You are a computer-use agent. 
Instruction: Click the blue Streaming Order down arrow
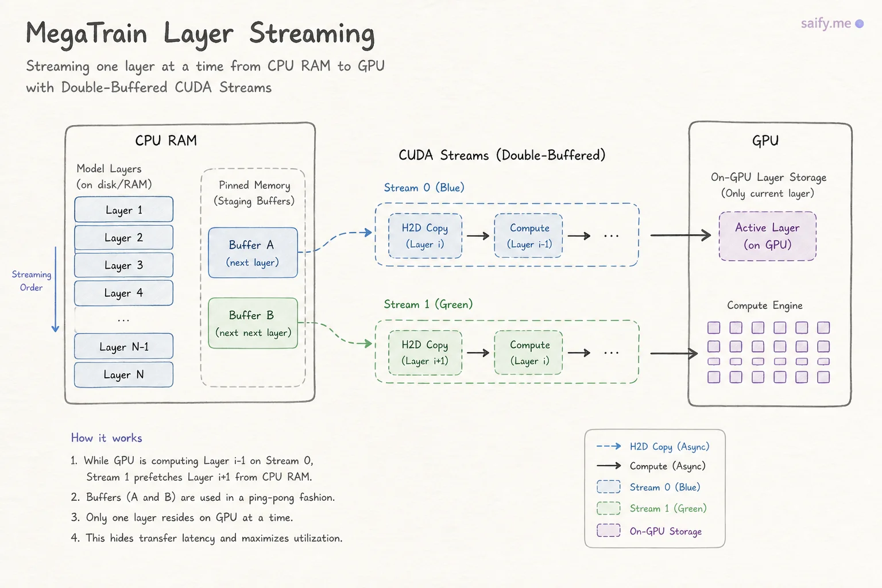pyautogui.click(x=55, y=289)
